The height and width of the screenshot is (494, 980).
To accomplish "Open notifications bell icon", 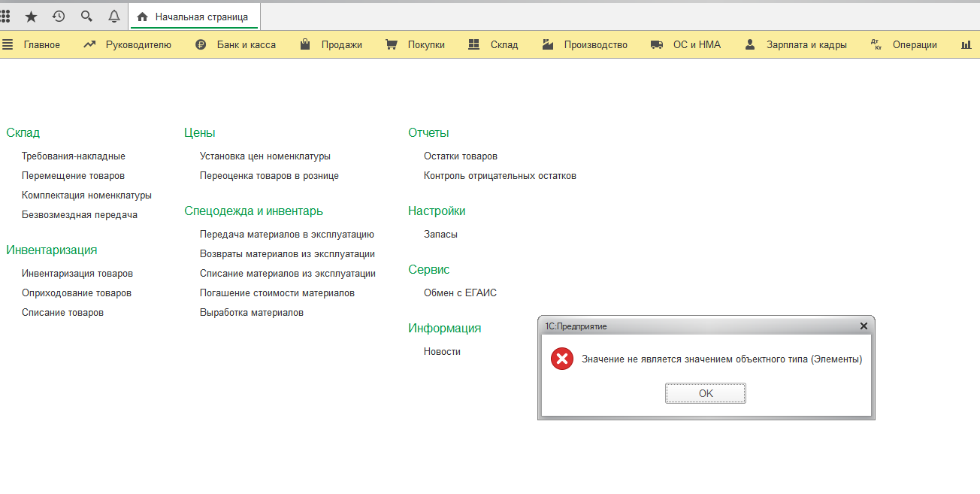I will pos(114,16).
